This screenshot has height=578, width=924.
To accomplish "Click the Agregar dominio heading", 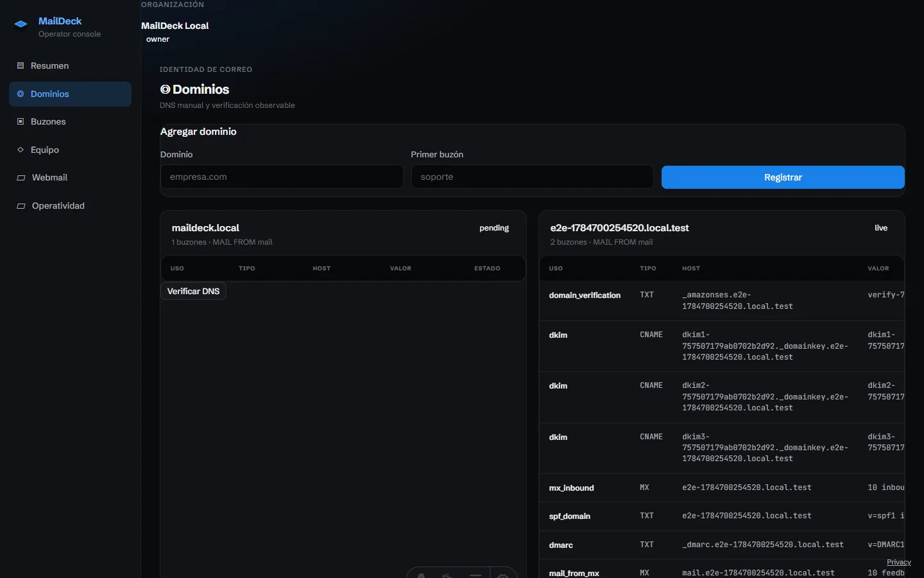I will pos(198,132).
